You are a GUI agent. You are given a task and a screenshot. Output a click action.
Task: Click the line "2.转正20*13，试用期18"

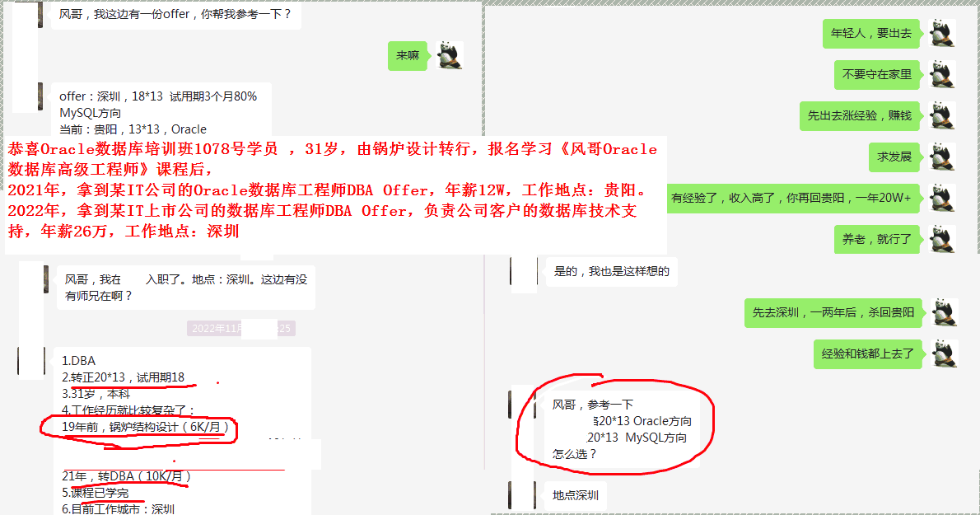point(124,377)
